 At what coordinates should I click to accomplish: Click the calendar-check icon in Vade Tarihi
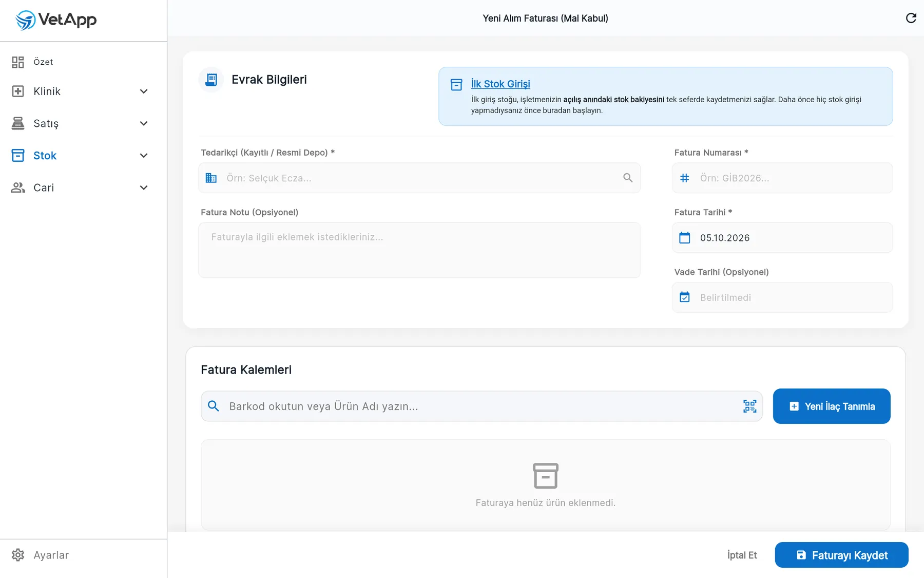coord(685,297)
